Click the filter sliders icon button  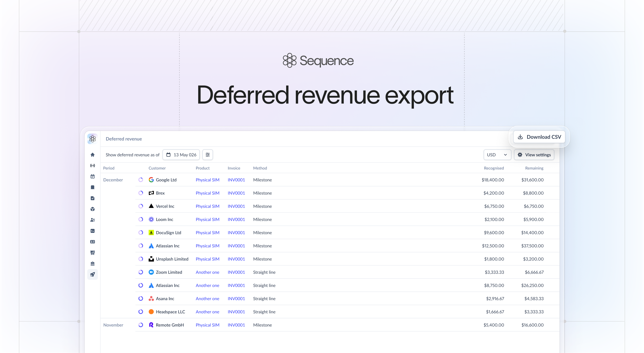[x=207, y=155]
